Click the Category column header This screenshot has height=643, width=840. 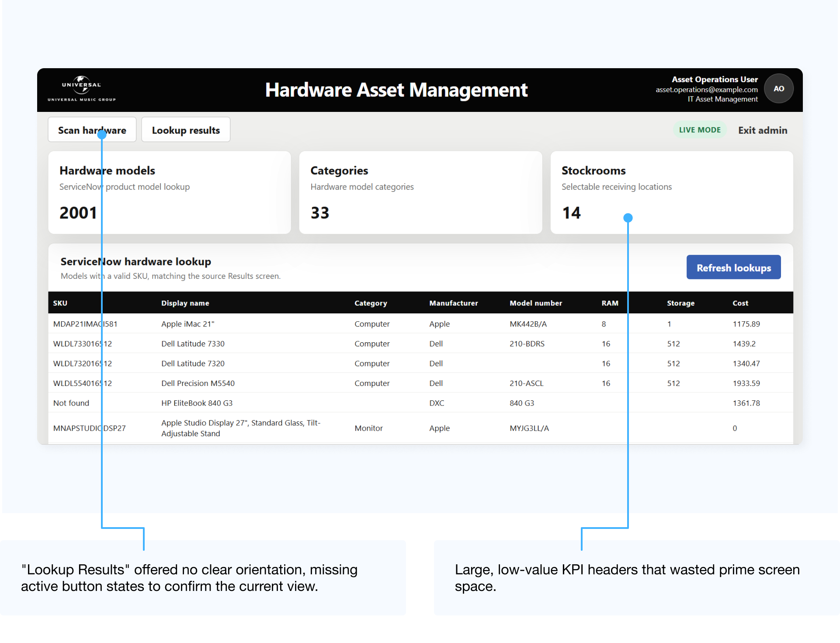pyautogui.click(x=371, y=303)
